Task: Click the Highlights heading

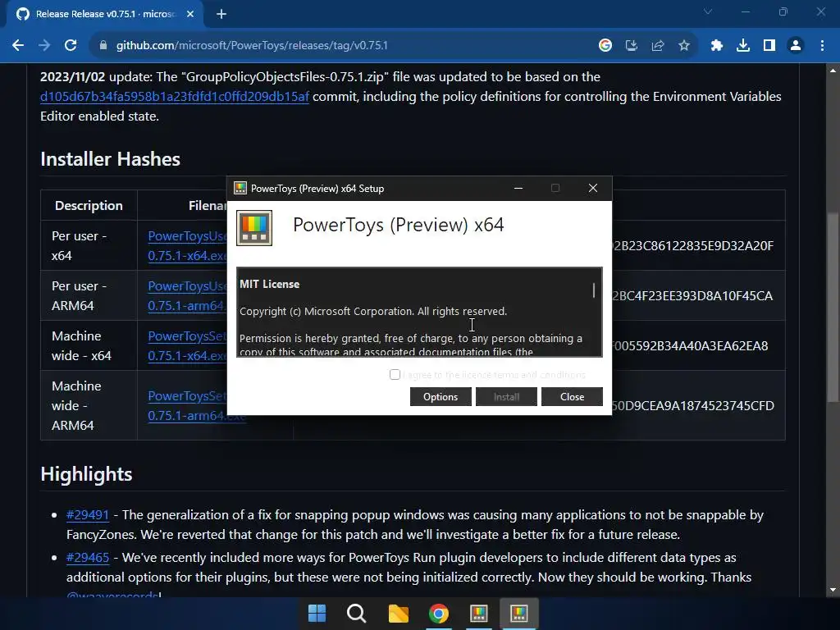Action: [x=86, y=474]
